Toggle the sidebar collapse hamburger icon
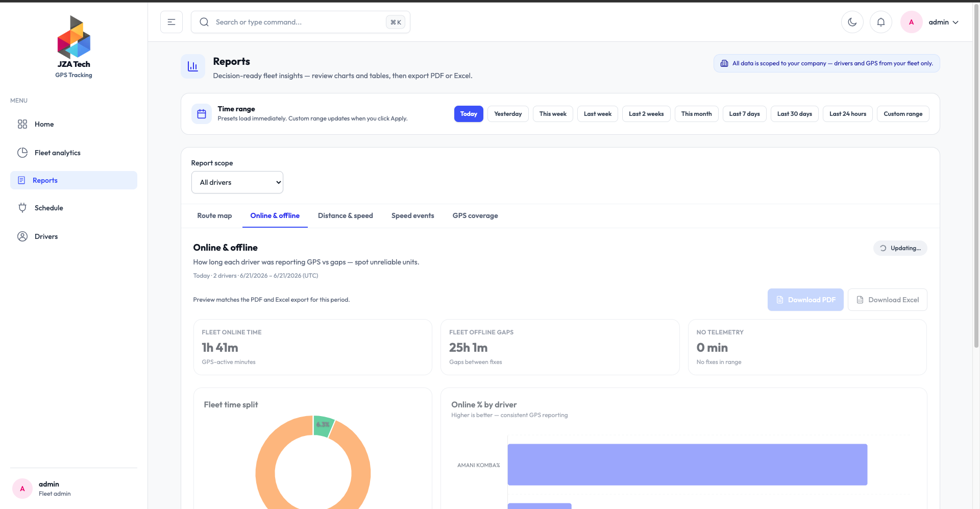Image resolution: width=980 pixels, height=509 pixels. pos(171,22)
